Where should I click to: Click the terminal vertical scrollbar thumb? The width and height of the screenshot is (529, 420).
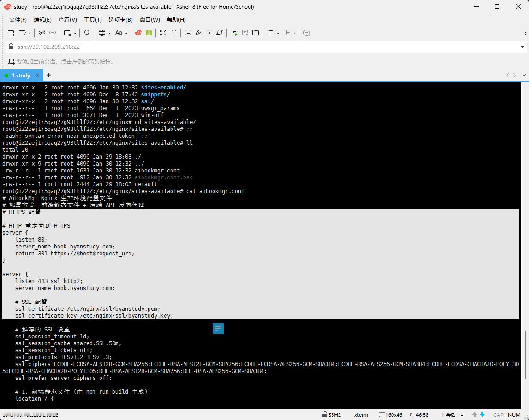pyautogui.click(x=525, y=355)
